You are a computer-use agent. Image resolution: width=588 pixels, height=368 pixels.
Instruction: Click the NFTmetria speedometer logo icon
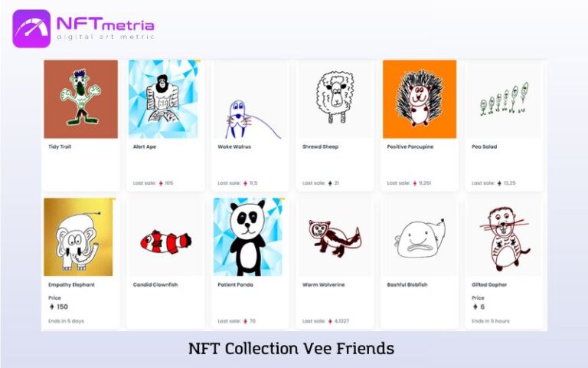[31, 28]
